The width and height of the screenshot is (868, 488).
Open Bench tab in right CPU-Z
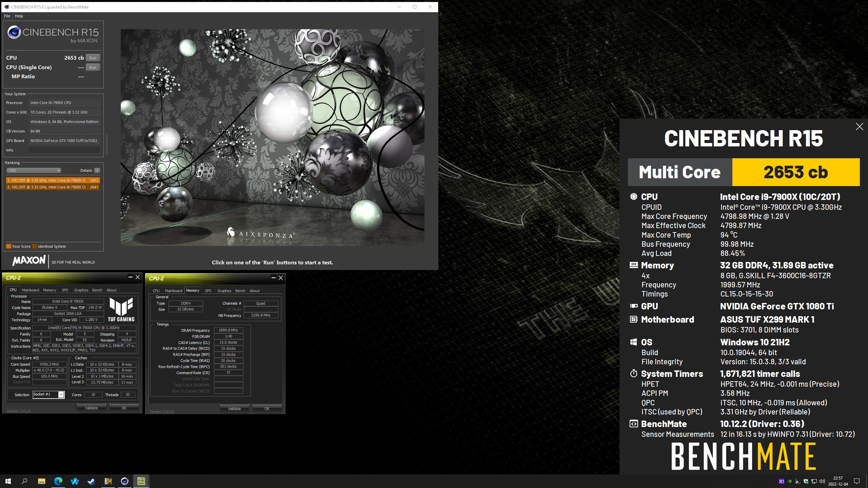240,291
